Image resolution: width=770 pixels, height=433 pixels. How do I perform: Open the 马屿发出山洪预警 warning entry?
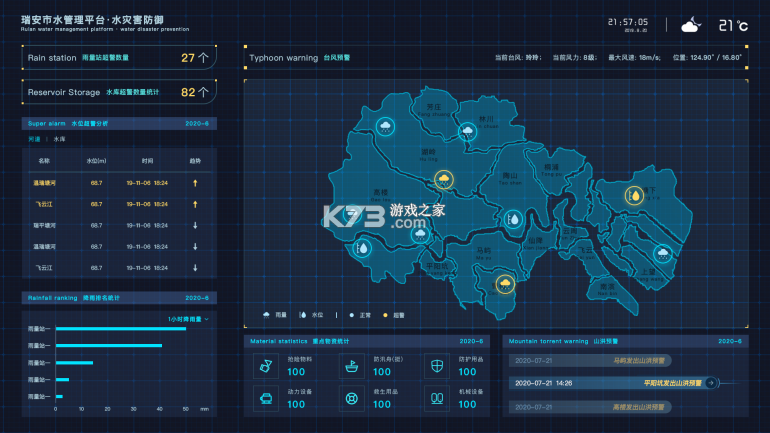click(x=590, y=361)
